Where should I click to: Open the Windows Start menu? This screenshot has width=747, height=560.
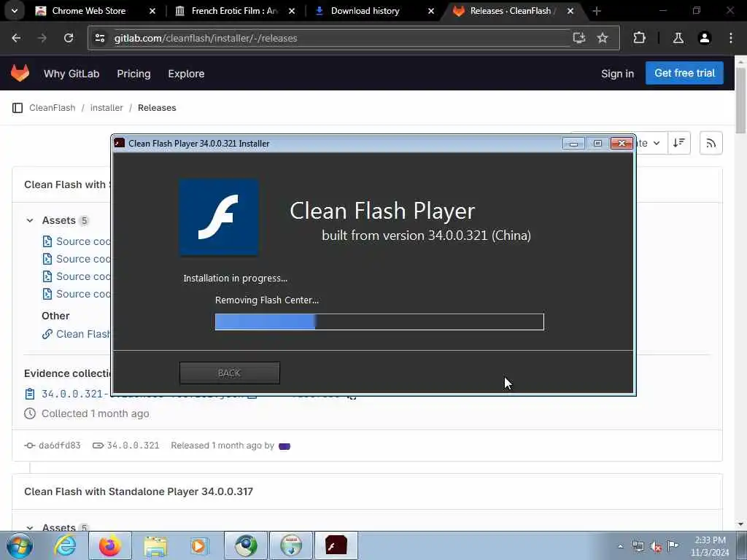[19, 545]
